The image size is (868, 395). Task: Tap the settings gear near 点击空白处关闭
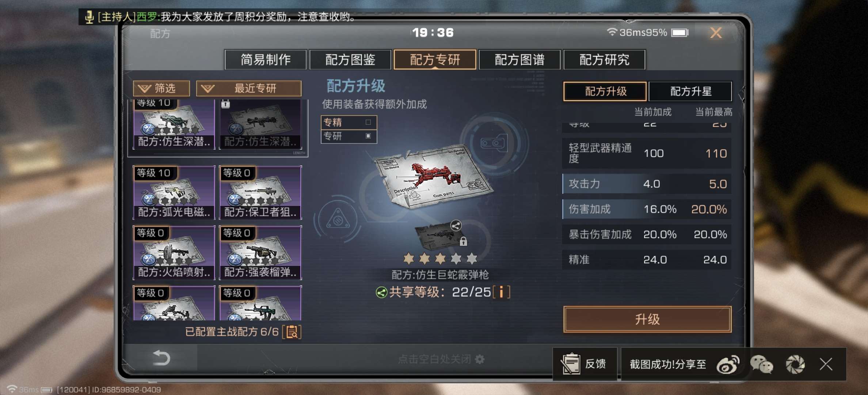click(x=480, y=359)
